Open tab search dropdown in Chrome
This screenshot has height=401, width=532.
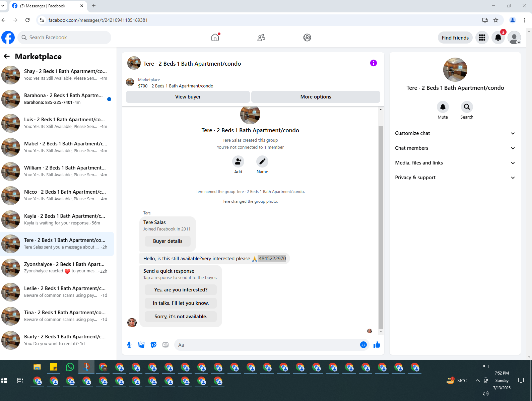pos(3,6)
